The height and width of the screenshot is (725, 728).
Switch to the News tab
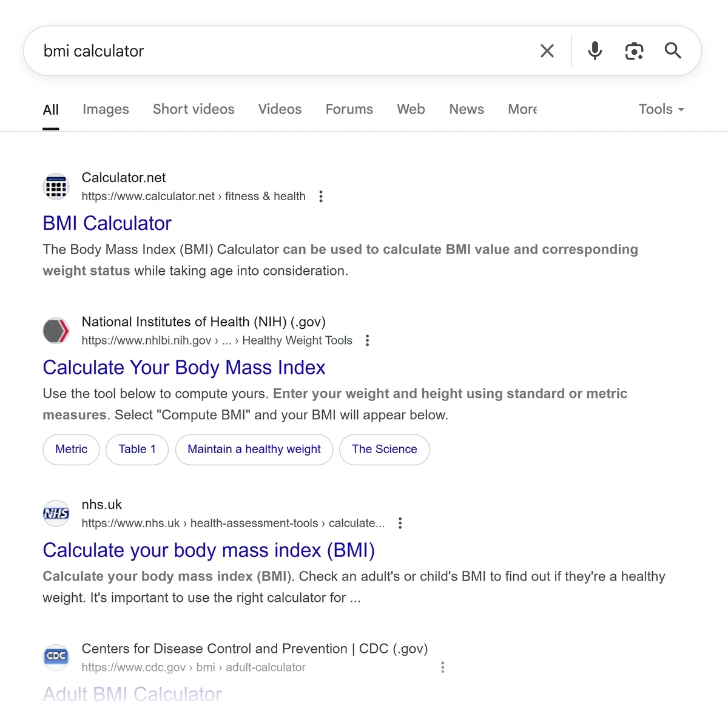467,109
